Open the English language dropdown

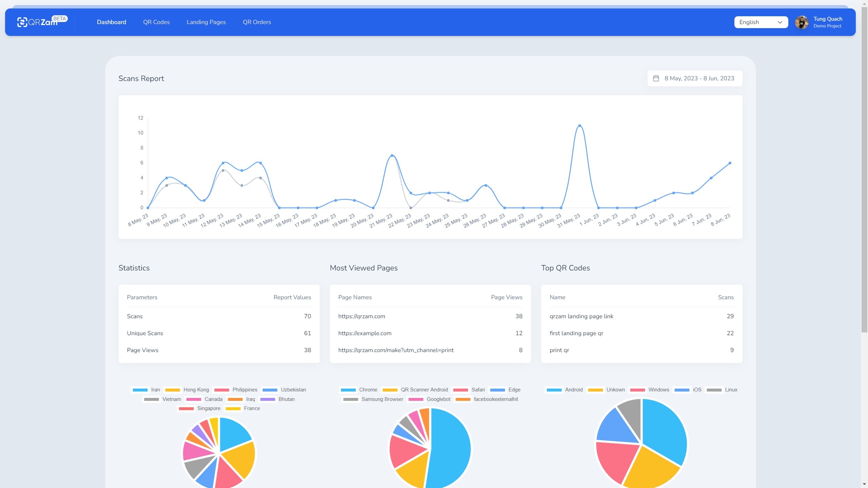(761, 22)
